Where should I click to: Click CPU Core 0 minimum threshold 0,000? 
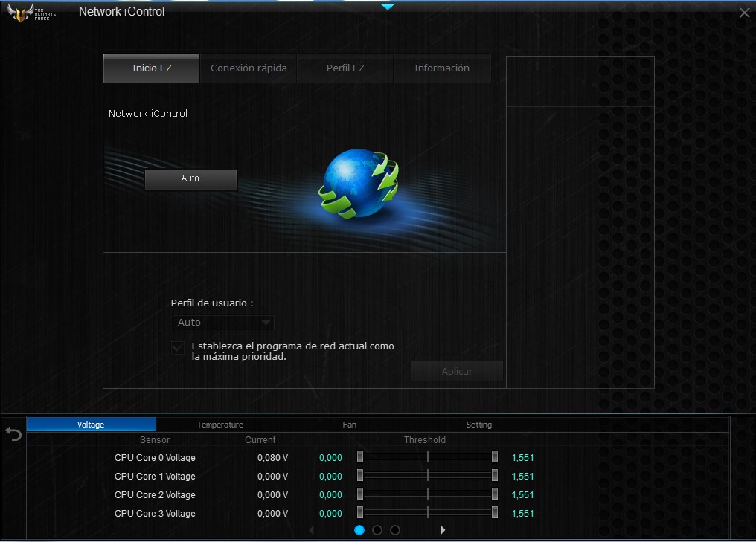pos(330,458)
